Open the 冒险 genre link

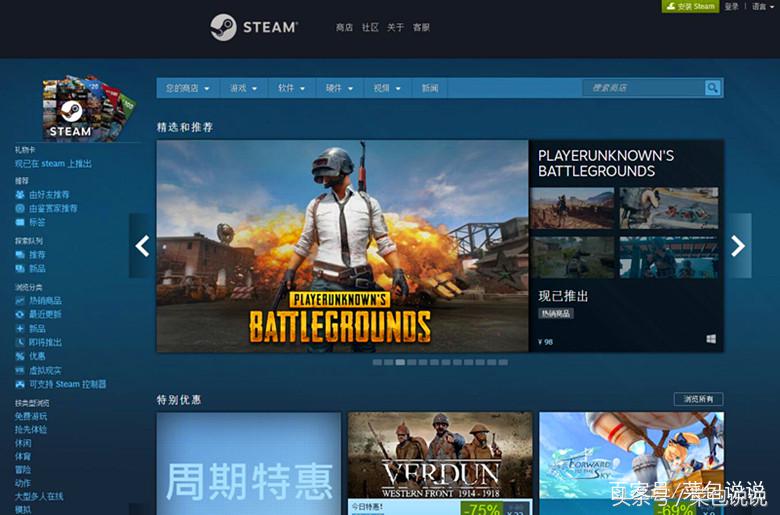pyautogui.click(x=23, y=470)
